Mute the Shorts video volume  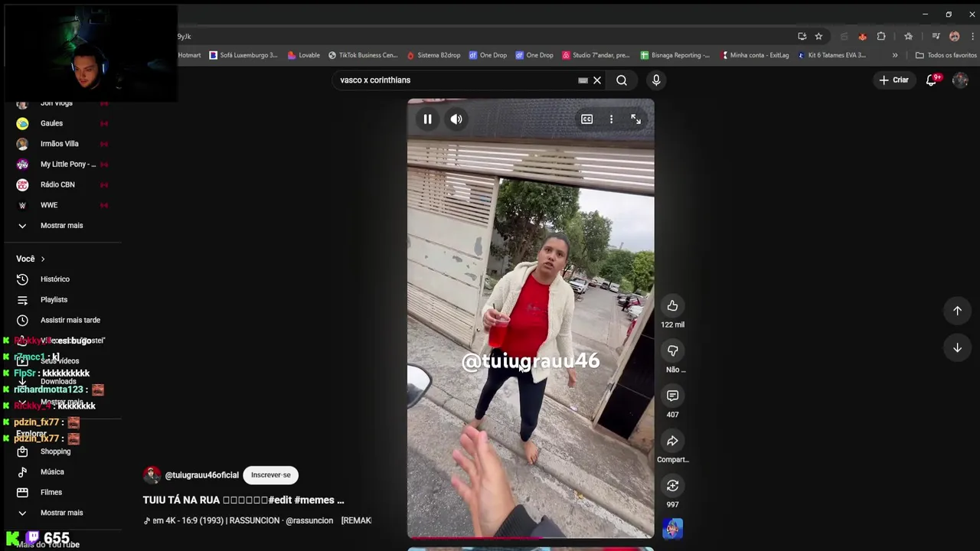pyautogui.click(x=456, y=119)
